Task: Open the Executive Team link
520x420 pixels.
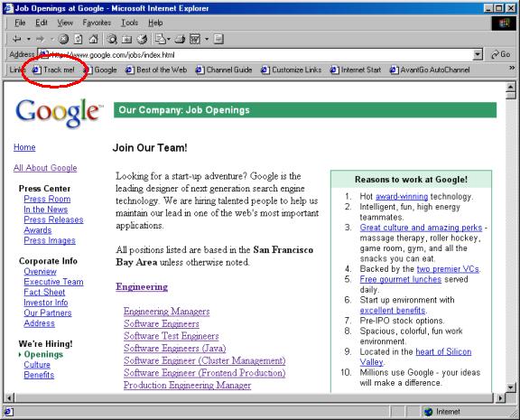Action: (x=54, y=282)
